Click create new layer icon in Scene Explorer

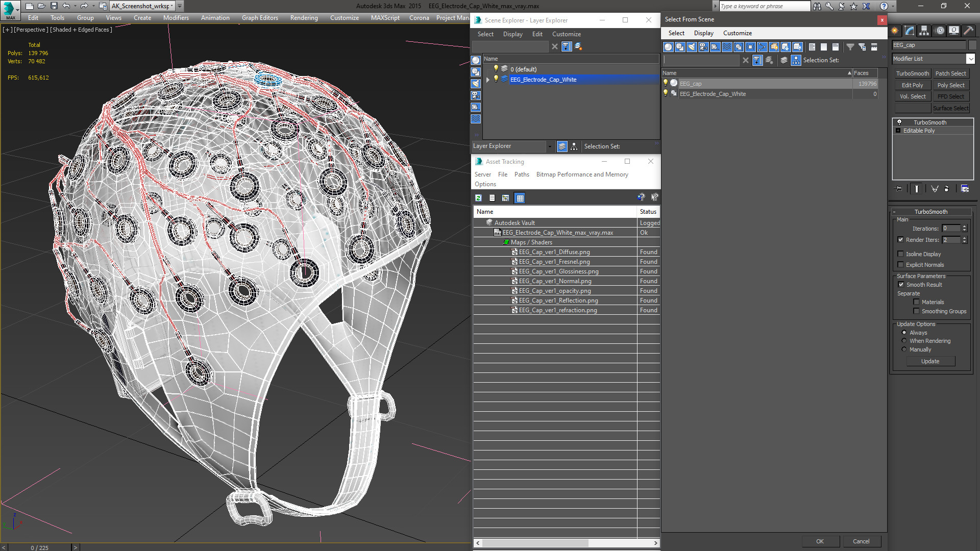[x=578, y=46]
